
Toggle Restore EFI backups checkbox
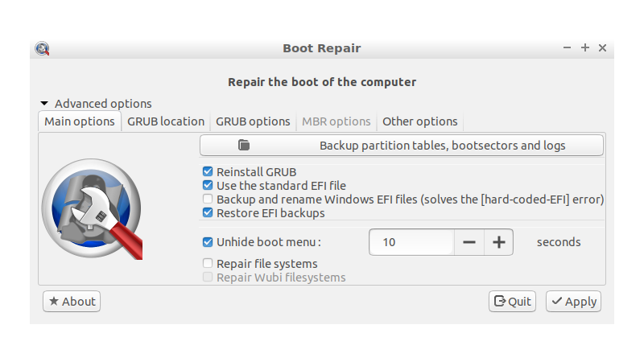click(208, 213)
